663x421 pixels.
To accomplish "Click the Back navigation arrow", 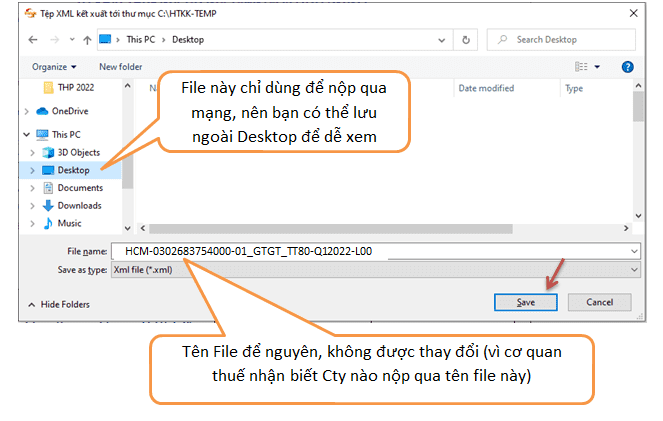I will click(33, 40).
